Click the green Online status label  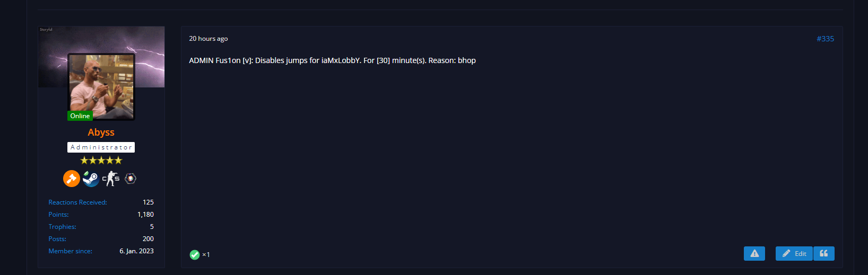[80, 116]
